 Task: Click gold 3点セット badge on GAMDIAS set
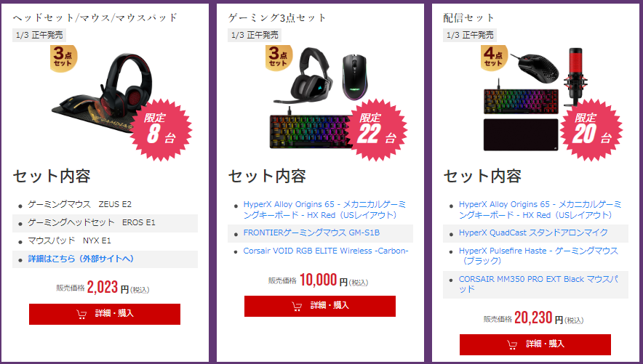(x=63, y=58)
